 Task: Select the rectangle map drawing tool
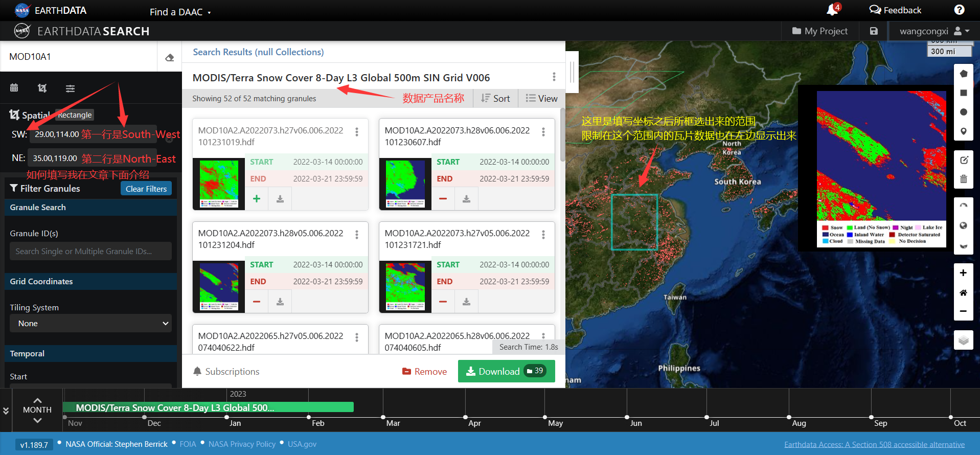click(x=964, y=93)
